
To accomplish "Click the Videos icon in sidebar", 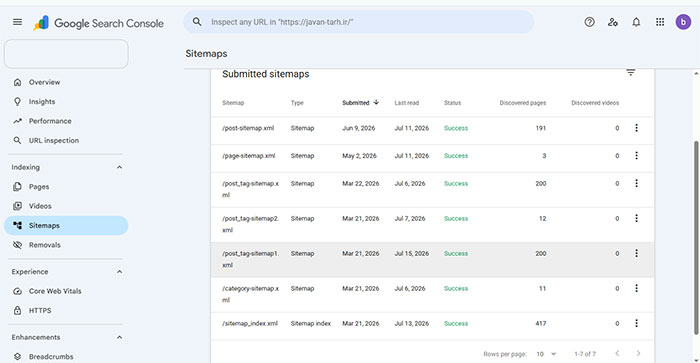I will (x=17, y=206).
